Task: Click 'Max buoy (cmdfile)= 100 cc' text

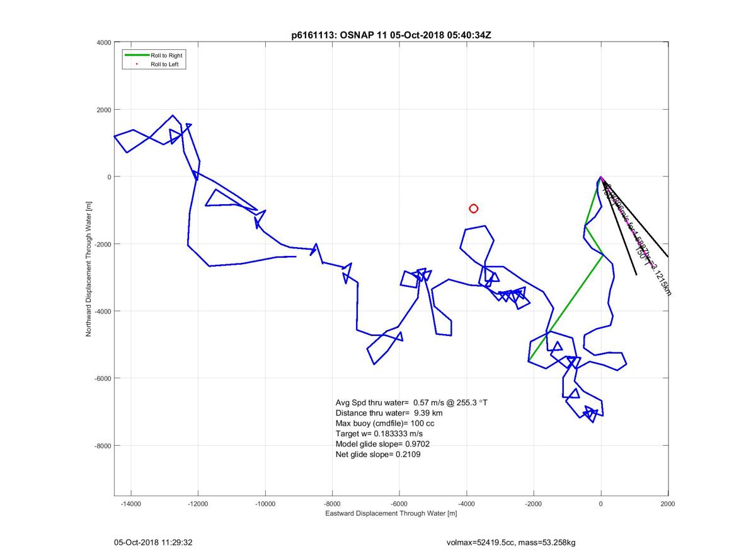Action: 385,423
